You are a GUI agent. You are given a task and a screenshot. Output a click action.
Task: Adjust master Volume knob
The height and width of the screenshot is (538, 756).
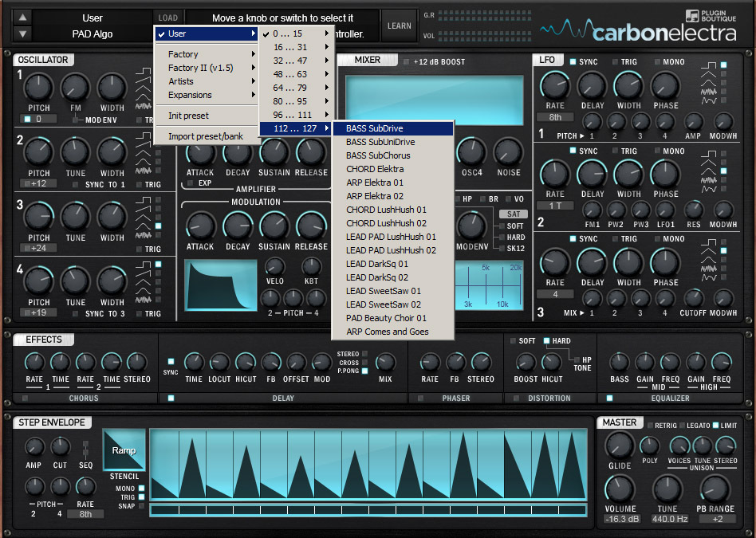pyautogui.click(x=620, y=489)
